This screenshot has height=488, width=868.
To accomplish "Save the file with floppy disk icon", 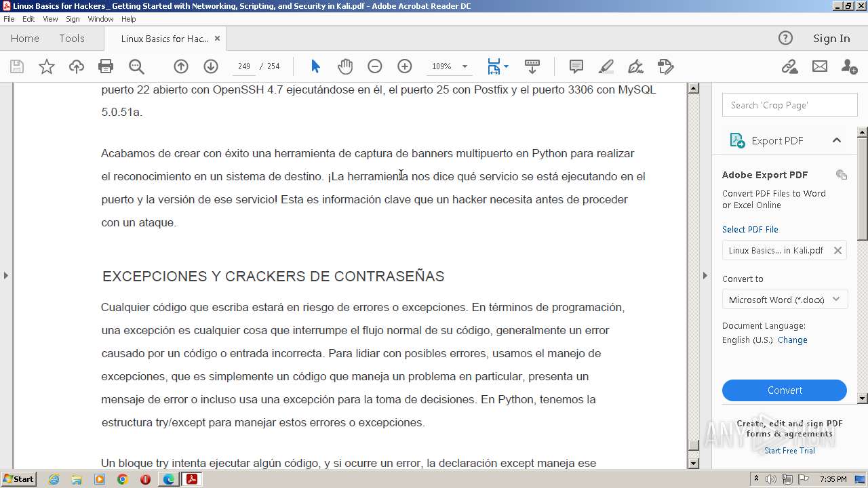I will (17, 66).
